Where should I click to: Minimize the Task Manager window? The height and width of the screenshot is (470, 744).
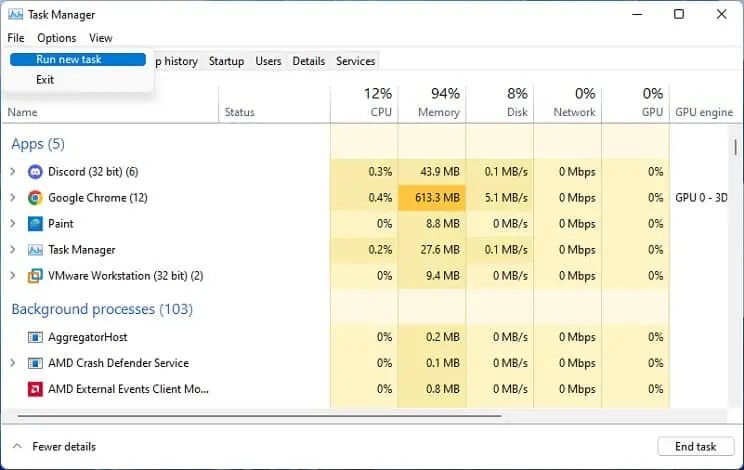pyautogui.click(x=637, y=14)
